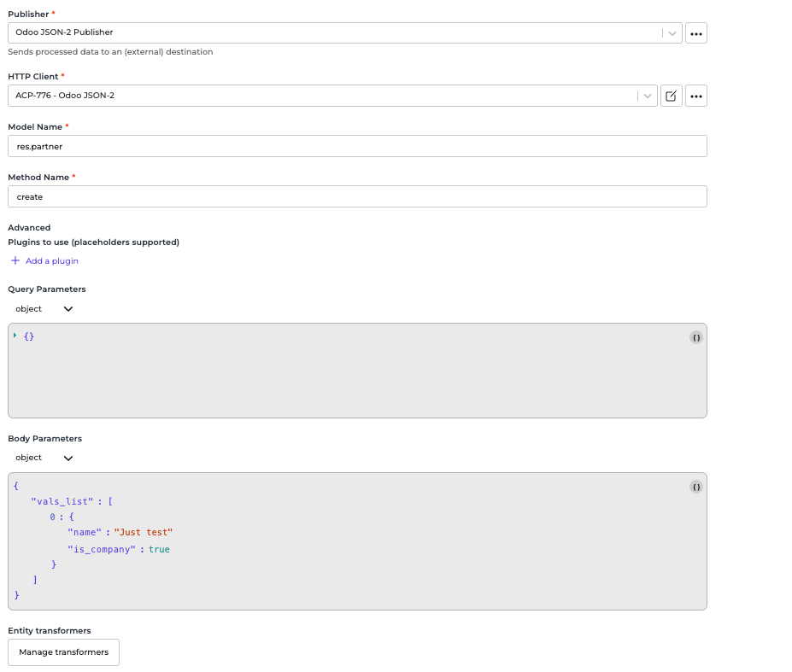Expand the HTTP Client dropdown chevron

[648, 96]
